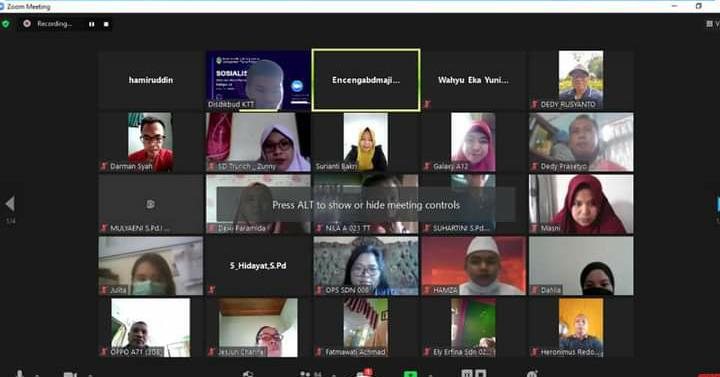Click muted mic icon beside DEDY RUSYANTO
The width and height of the screenshot is (720, 377).
coord(534,105)
